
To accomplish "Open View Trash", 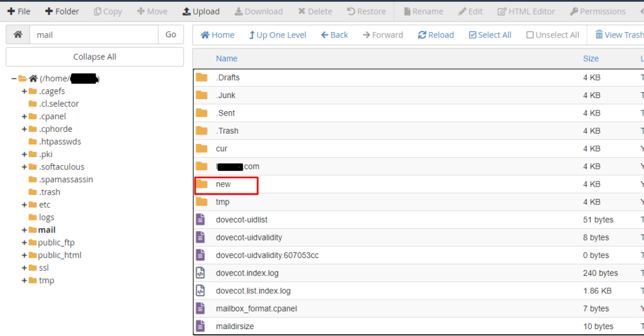I will point(619,35).
